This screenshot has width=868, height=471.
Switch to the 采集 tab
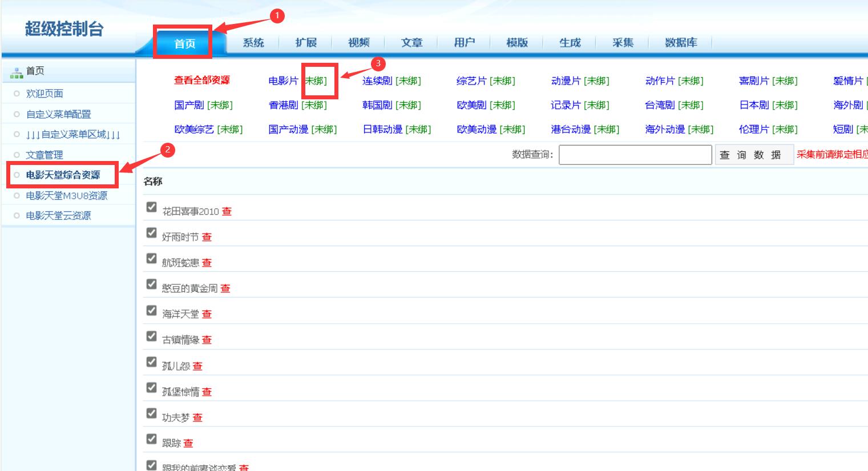pyautogui.click(x=623, y=43)
